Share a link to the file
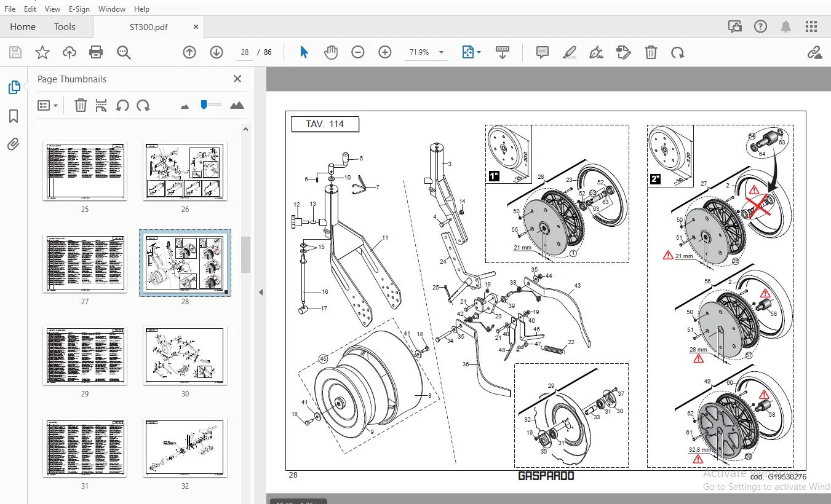 coord(814,52)
